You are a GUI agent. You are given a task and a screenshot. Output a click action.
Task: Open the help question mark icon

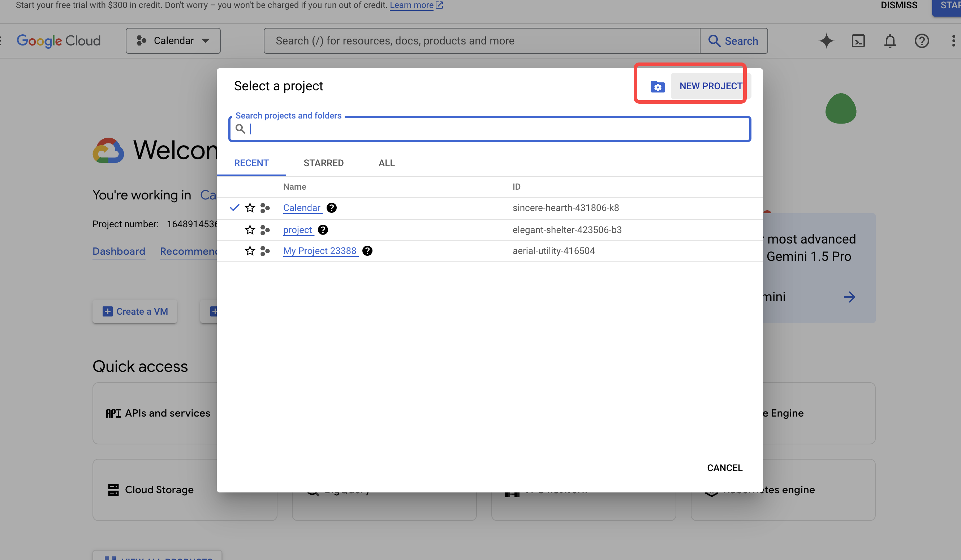coord(921,41)
